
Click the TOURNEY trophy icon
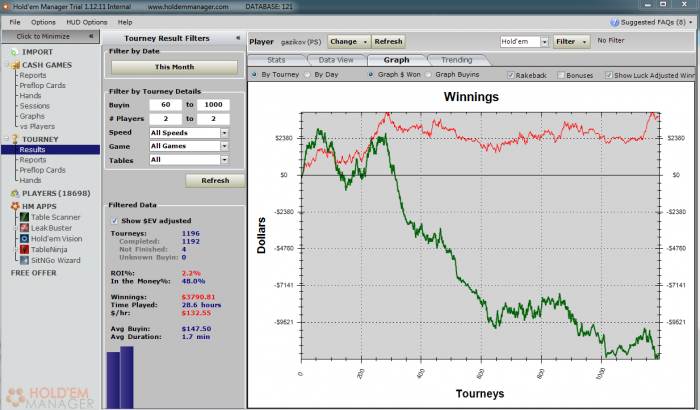pyautogui.click(x=15, y=139)
